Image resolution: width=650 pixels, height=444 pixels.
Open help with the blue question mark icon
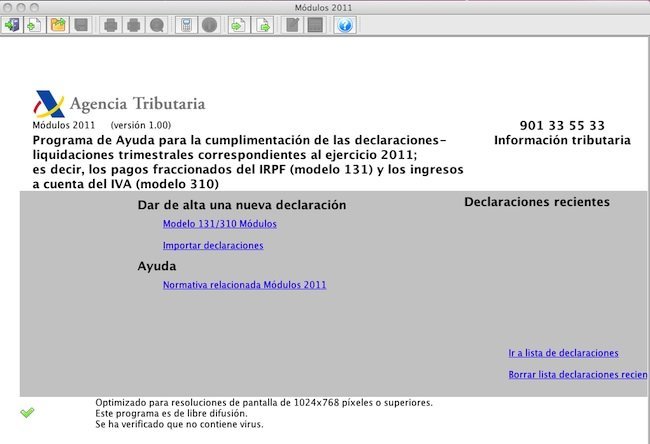pos(344,26)
